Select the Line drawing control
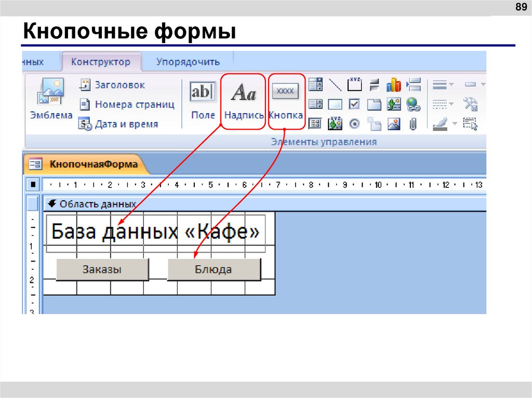The width and height of the screenshot is (532, 398). pyautogui.click(x=336, y=84)
